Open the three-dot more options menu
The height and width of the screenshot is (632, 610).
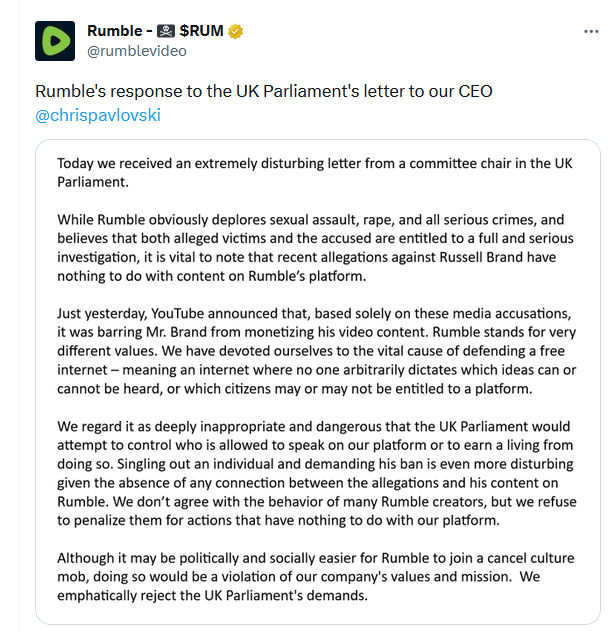pyautogui.click(x=591, y=31)
